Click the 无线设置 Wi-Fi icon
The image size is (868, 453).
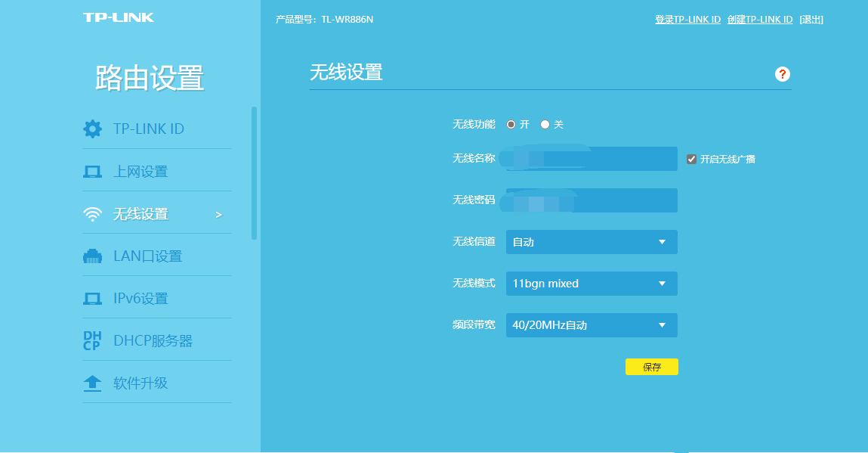coord(92,213)
